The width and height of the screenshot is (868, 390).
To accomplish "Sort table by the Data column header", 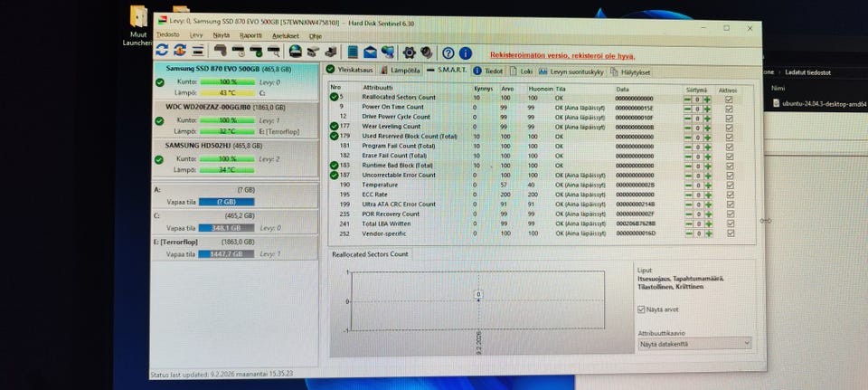I will click(622, 90).
